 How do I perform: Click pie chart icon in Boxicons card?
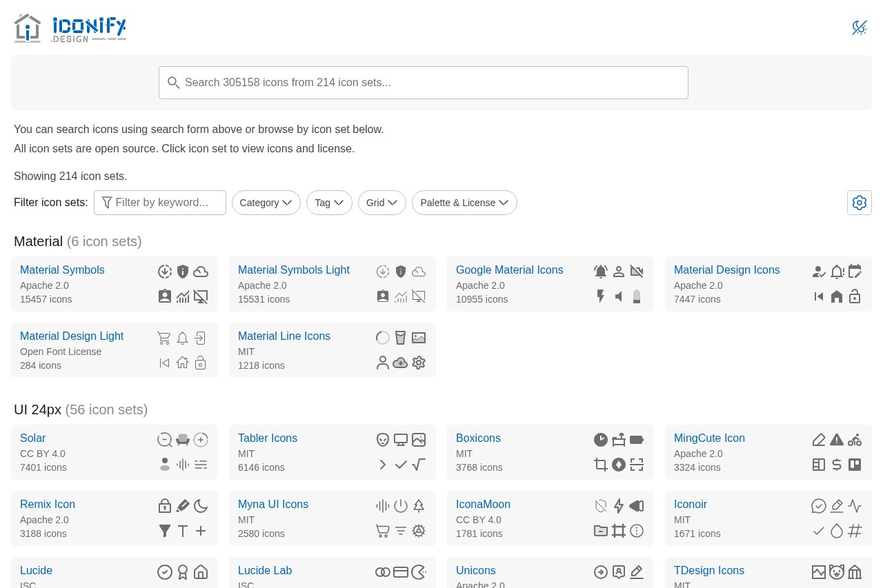click(601, 440)
